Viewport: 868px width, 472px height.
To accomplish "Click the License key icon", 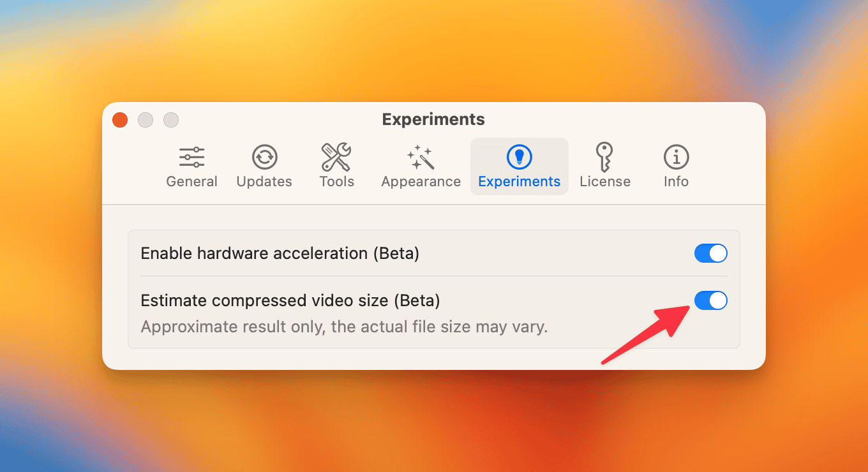I will (x=604, y=157).
